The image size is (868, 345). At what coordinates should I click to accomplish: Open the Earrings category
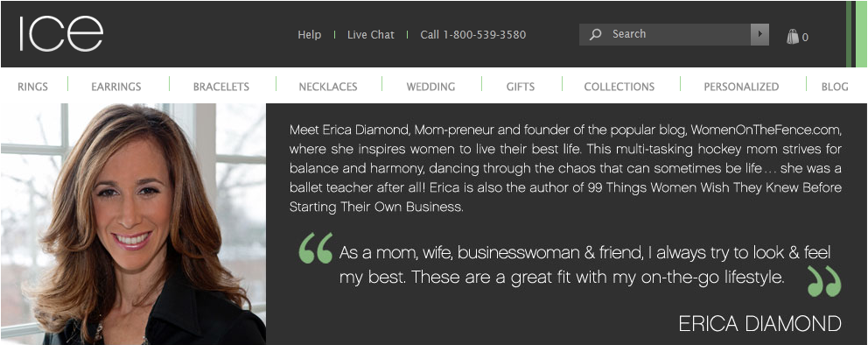click(x=116, y=87)
